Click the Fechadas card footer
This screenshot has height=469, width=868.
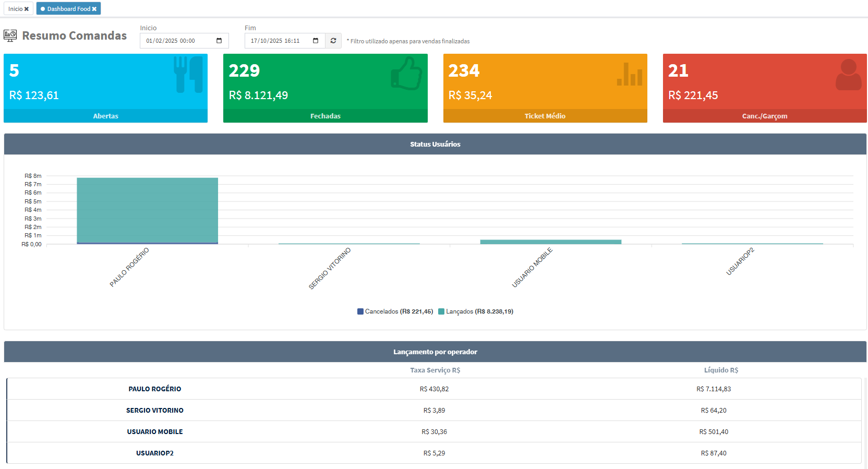tap(325, 116)
